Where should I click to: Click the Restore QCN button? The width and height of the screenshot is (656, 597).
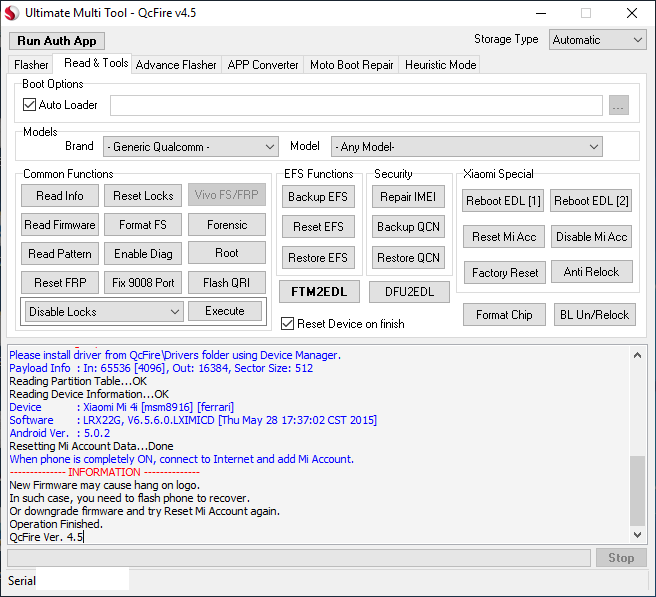pos(408,258)
